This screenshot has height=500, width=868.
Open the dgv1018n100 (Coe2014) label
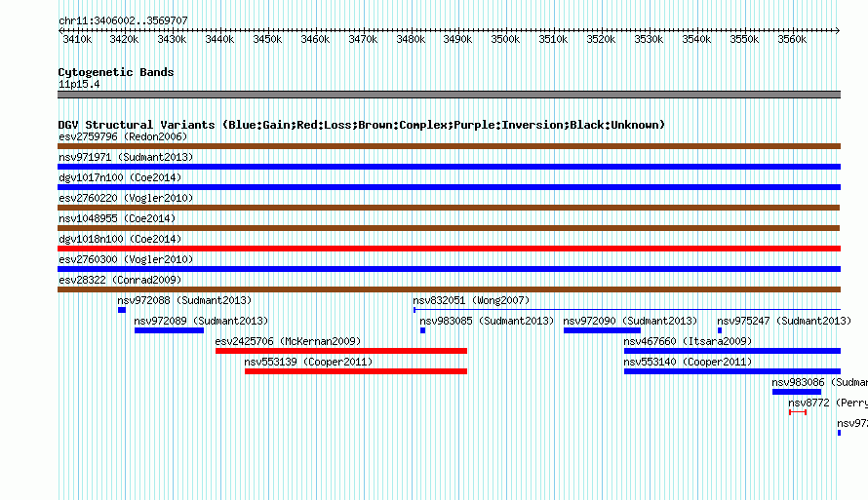point(120,239)
